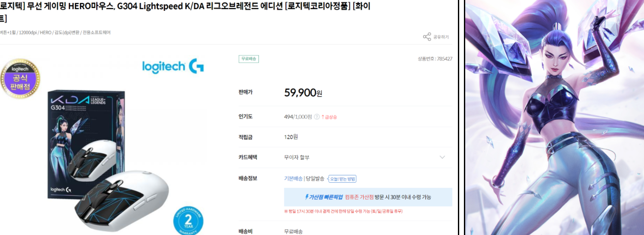Click the K/DA character artwork on right
Screen dimensions: 644x235
point(554,117)
